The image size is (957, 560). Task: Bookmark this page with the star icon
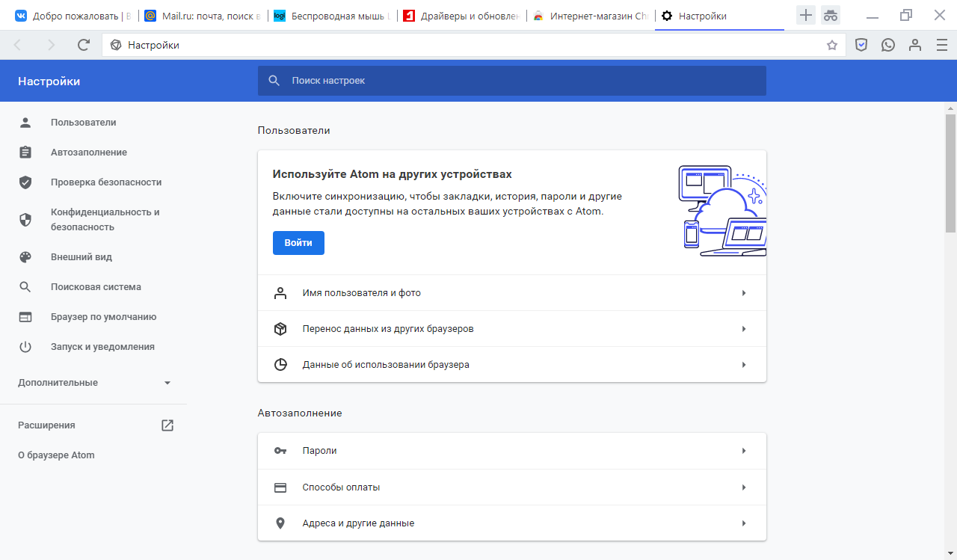pyautogui.click(x=832, y=45)
